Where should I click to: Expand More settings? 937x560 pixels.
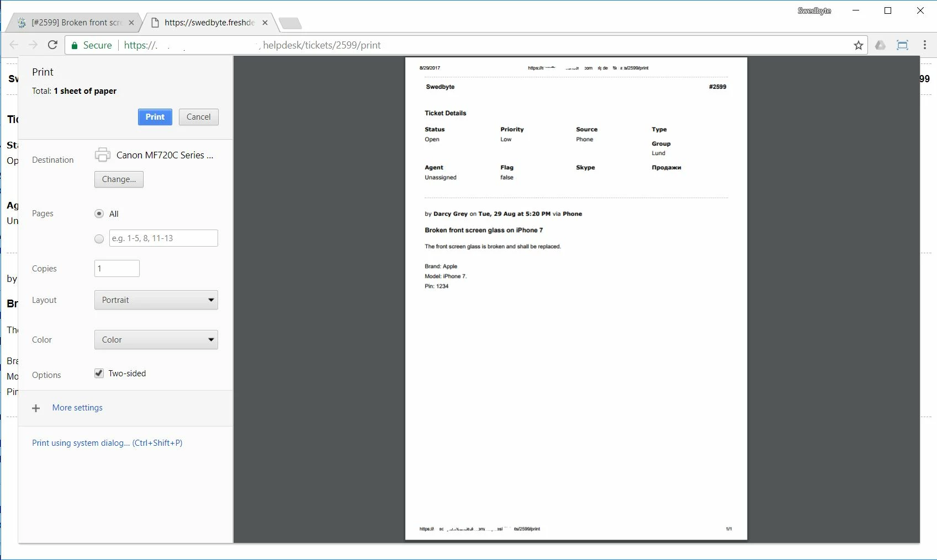point(77,408)
